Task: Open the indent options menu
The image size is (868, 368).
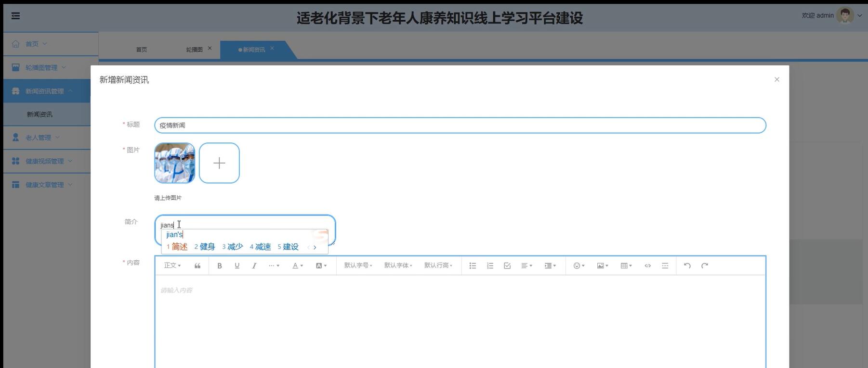Action: click(550, 266)
